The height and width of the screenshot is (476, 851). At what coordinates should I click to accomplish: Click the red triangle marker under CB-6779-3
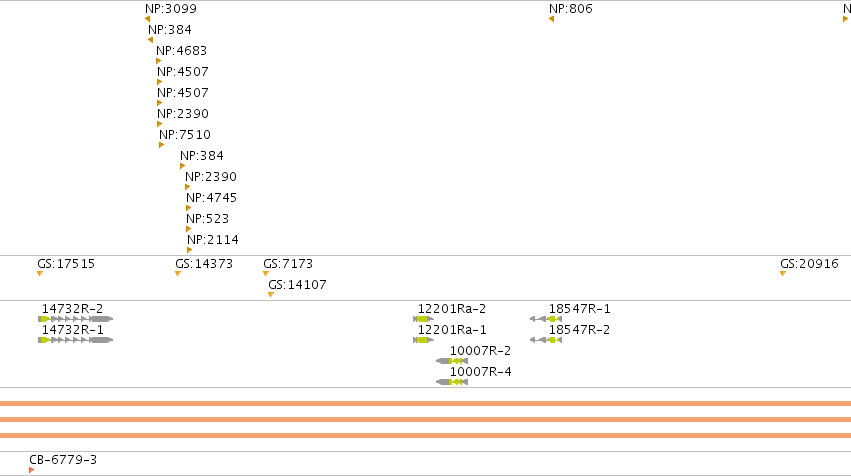[31, 470]
